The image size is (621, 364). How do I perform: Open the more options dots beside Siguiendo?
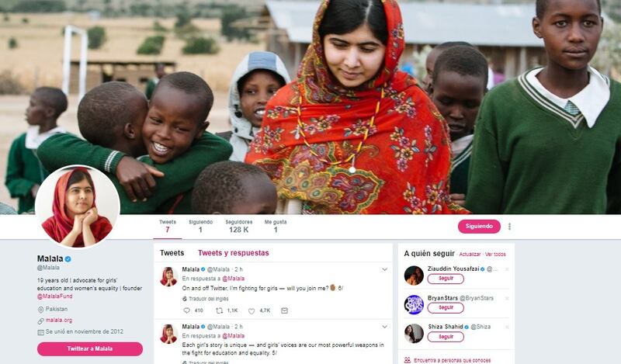click(509, 226)
